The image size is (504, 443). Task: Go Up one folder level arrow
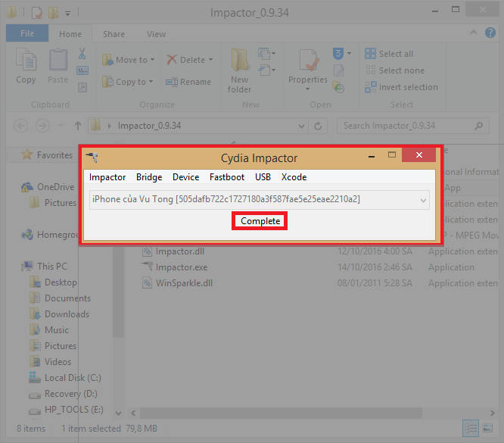[78, 126]
